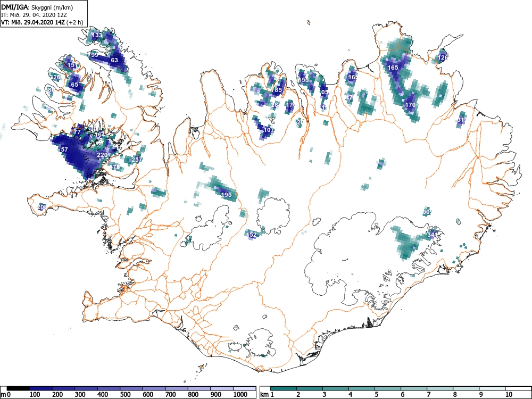Screen dimensions: 532x399
Task: Select the dark navy 100–200 m swatch
Action: point(41,388)
